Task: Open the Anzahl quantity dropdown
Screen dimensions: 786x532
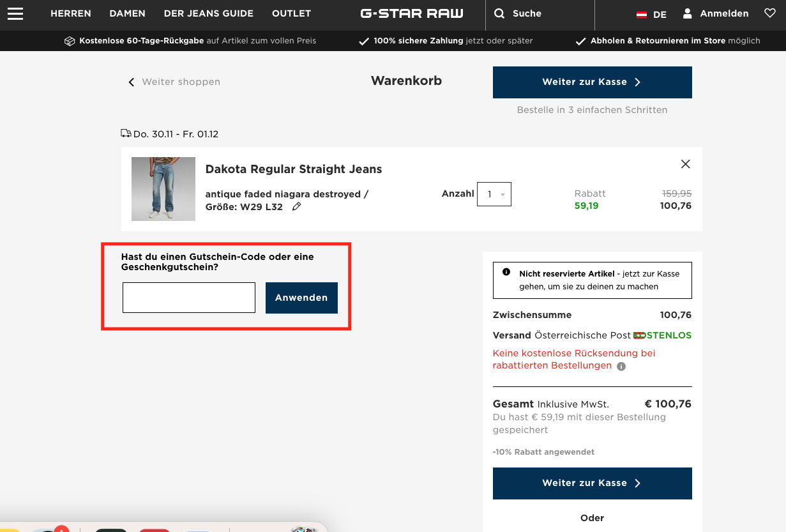Action: [x=494, y=194]
